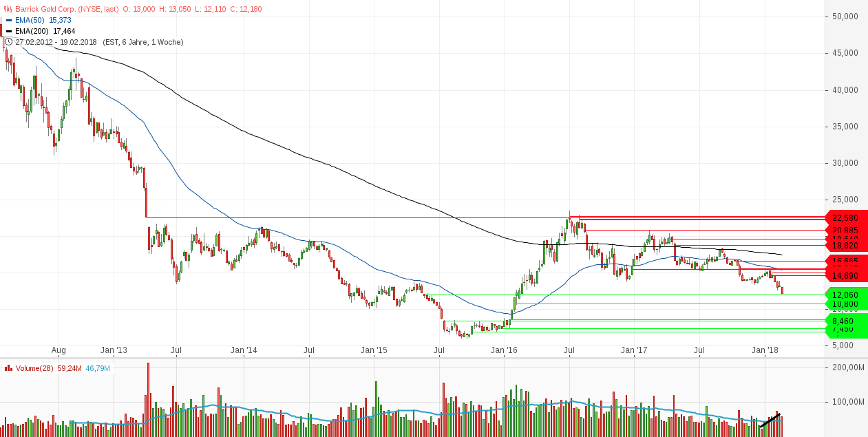Click the candlestick symbol icon before Barrick Gold Corp.
The image size is (868, 437).
coord(8,10)
